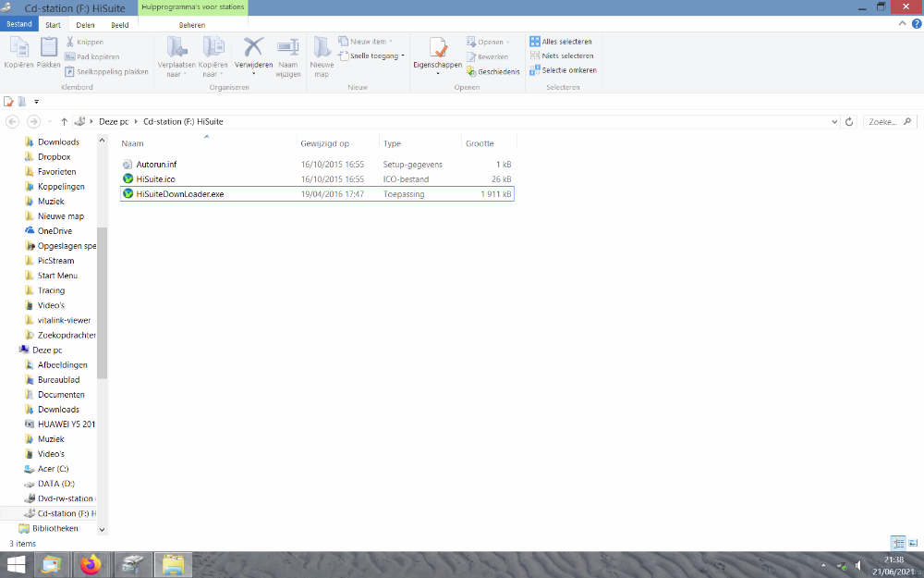Screen dimensions: 924x578
Task: Open Firefox from the taskbar
Action: (x=90, y=564)
